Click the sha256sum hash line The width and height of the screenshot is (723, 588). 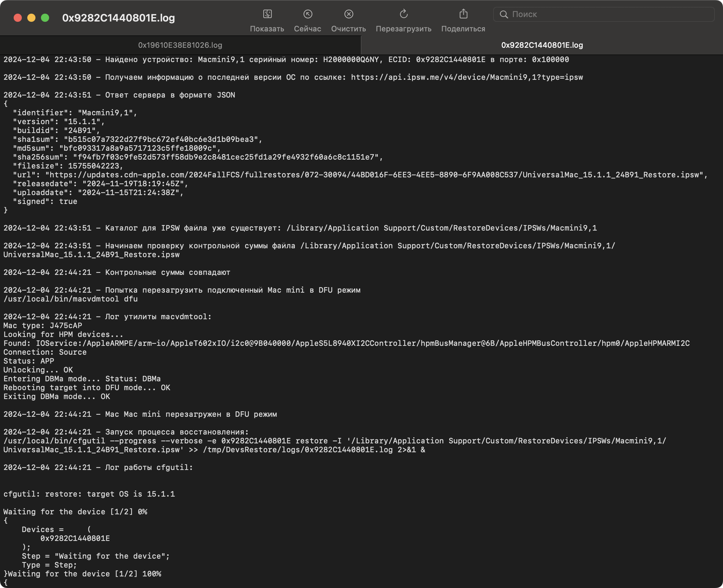(x=198, y=157)
